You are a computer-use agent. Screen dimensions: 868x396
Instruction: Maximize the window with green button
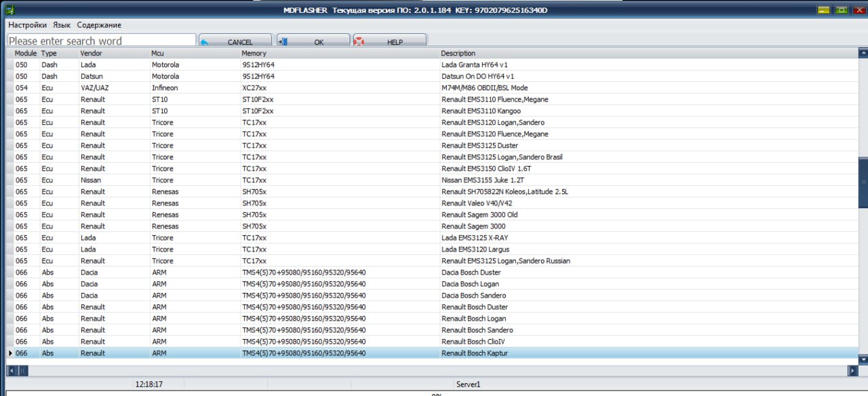coord(842,10)
